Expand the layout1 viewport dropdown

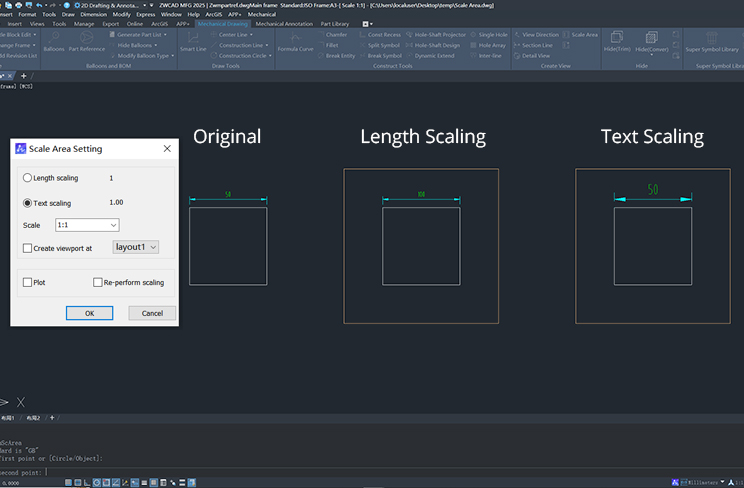(137, 247)
